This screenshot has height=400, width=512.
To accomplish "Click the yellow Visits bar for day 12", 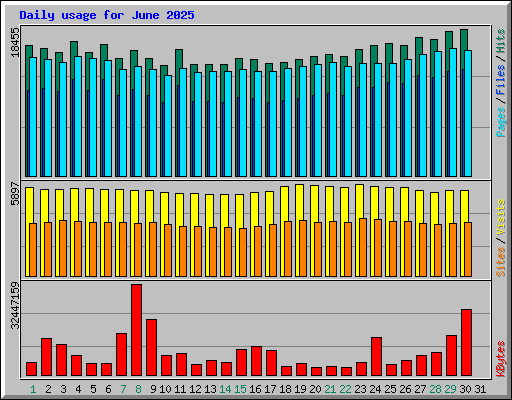I will (194, 209).
